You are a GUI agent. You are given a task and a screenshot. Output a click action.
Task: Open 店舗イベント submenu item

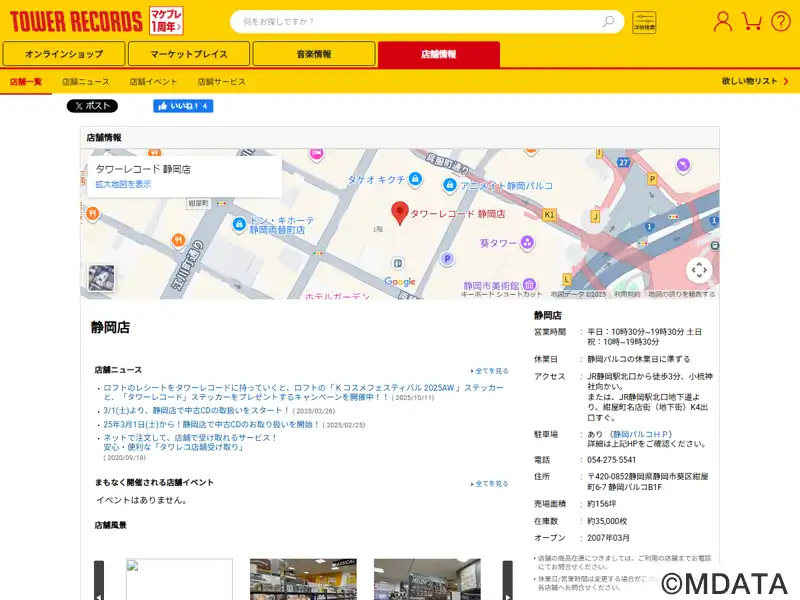[153, 82]
